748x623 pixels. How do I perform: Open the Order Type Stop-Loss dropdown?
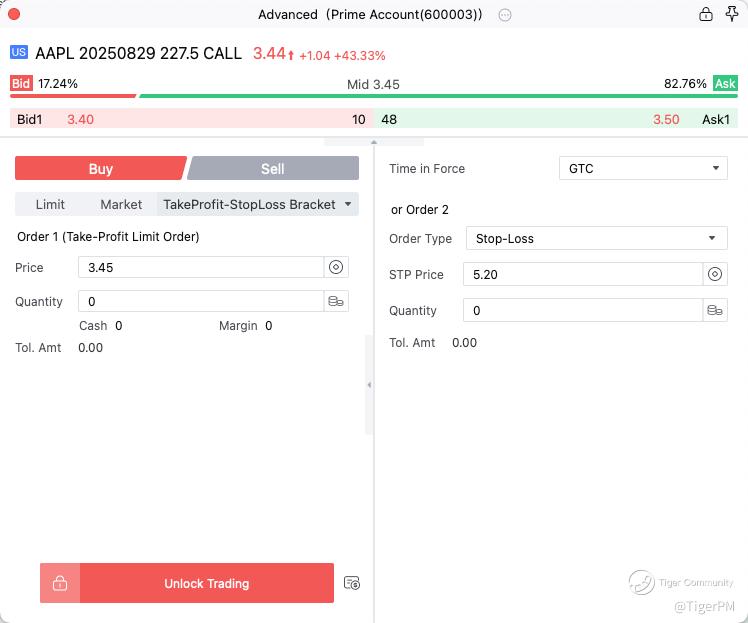point(596,239)
